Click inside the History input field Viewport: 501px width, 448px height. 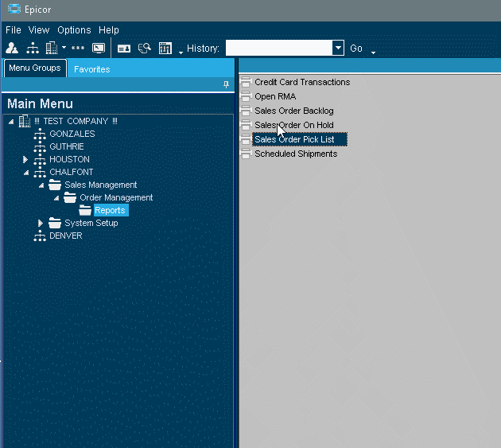tap(279, 48)
